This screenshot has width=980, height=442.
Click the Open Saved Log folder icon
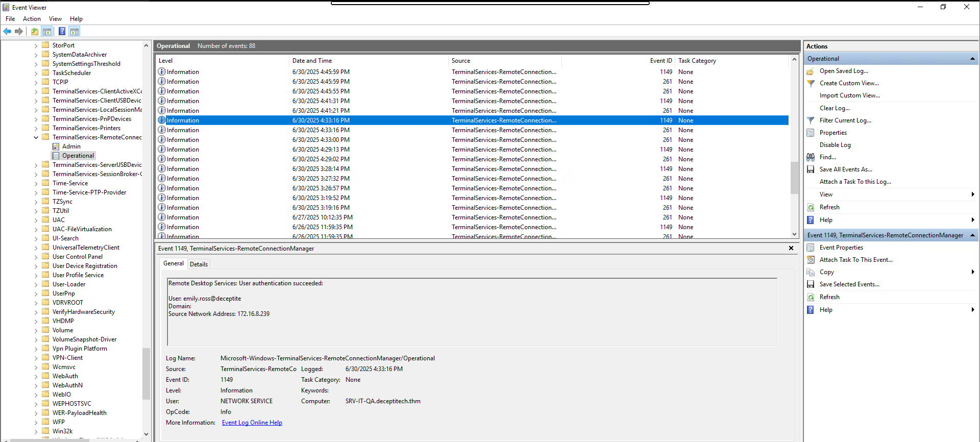[811, 71]
